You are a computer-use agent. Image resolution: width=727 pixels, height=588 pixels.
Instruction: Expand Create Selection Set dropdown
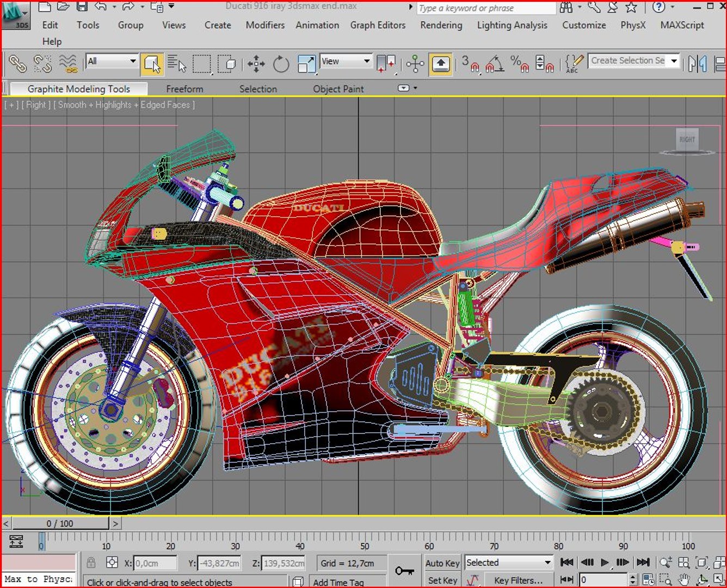[x=674, y=61]
